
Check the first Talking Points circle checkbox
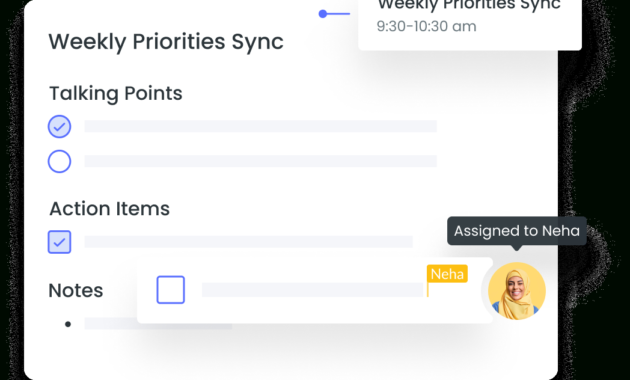(x=59, y=127)
